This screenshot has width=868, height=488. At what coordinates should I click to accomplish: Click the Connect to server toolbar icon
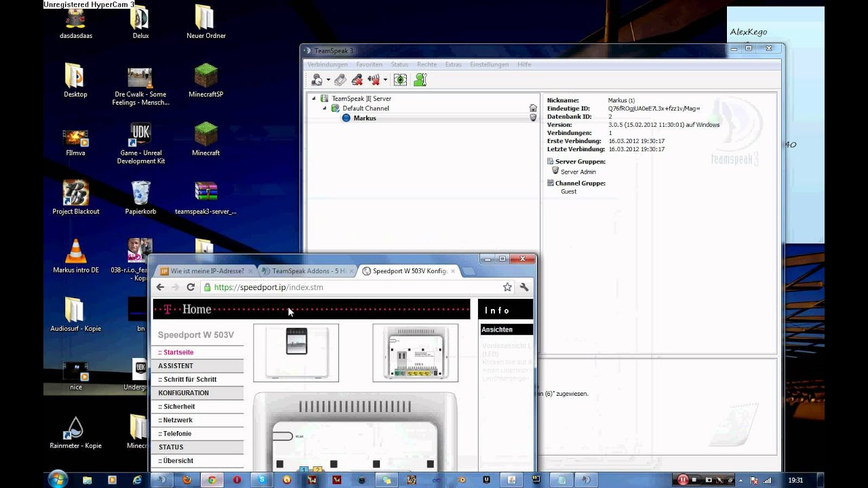click(316, 80)
